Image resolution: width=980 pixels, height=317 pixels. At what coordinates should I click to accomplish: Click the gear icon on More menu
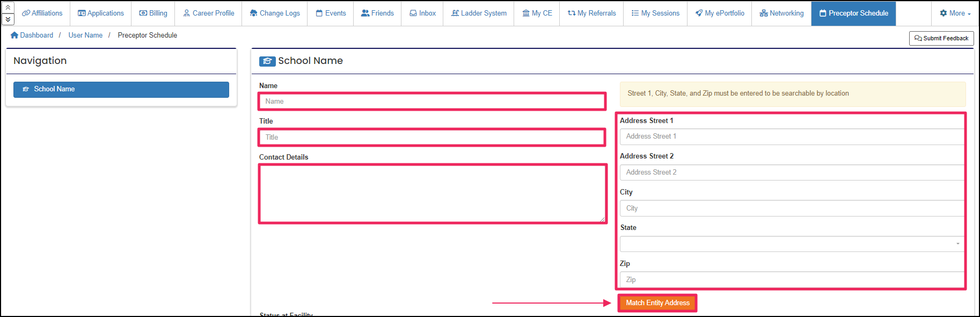point(944,13)
